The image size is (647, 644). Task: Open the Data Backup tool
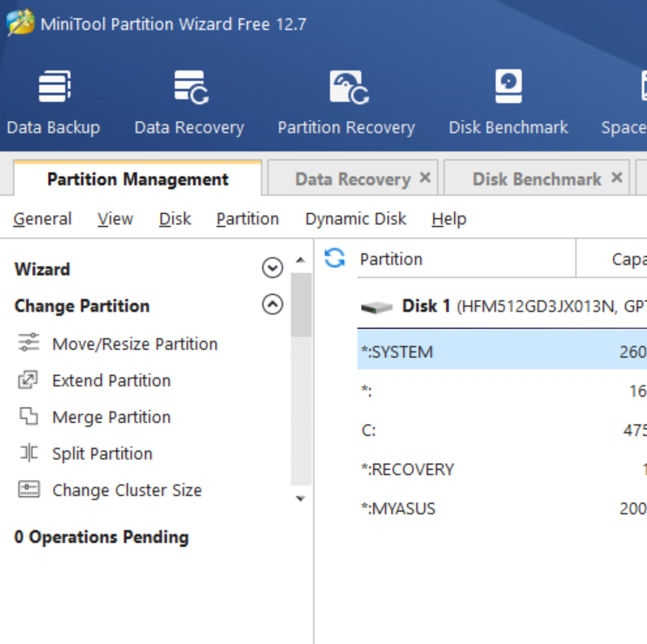pos(54,104)
